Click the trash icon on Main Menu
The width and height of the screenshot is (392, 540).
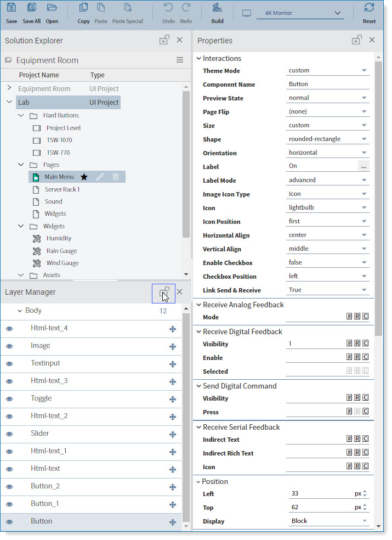(116, 177)
